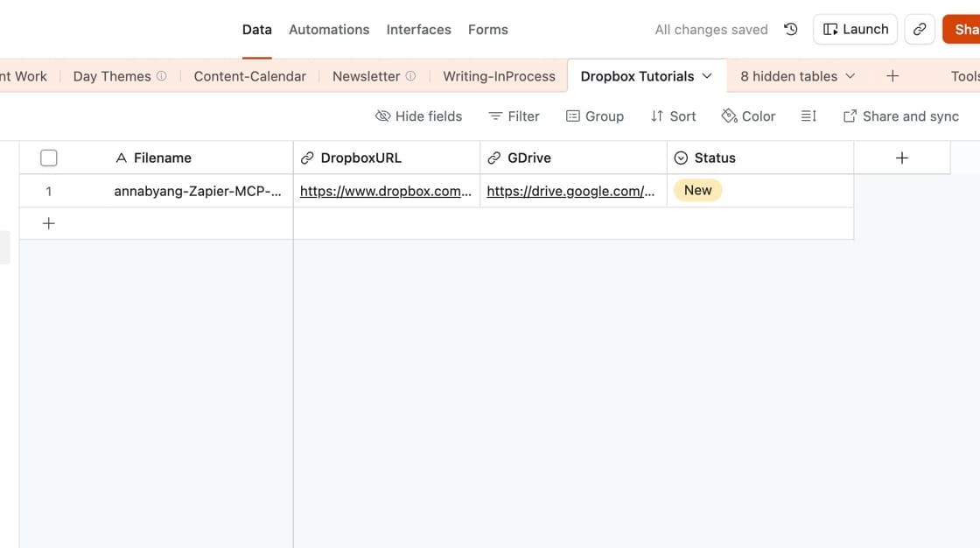
Task: Open the dropbox.com link
Action: [x=386, y=192]
